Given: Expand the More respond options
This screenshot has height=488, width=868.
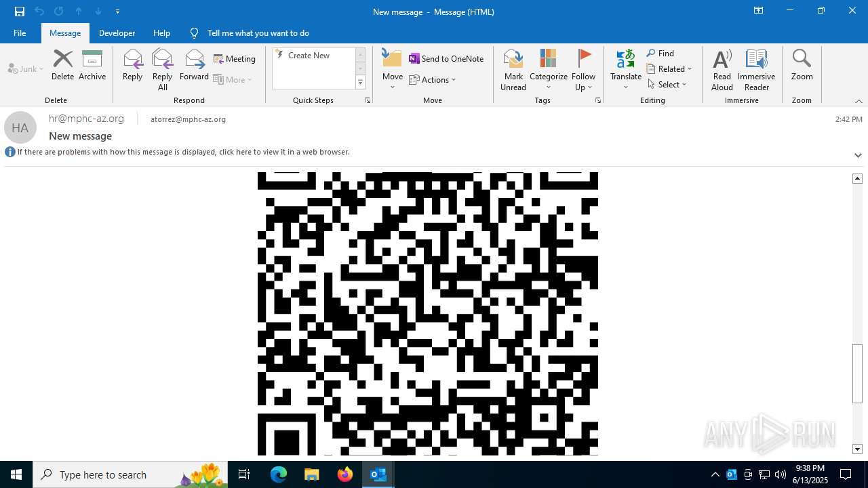Looking at the screenshot, I should pos(233,79).
